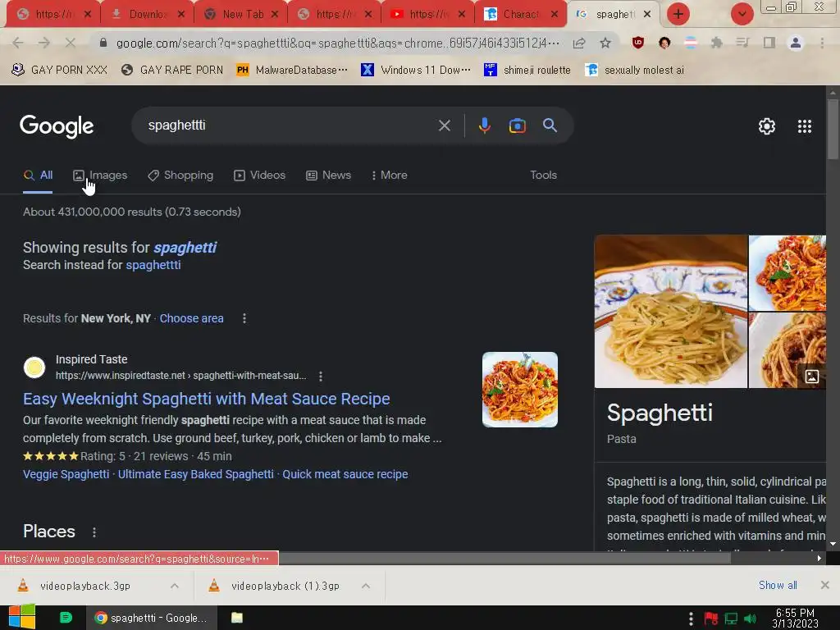Open File Explorer from the taskbar
Viewport: 840px width, 630px height.
(237, 618)
